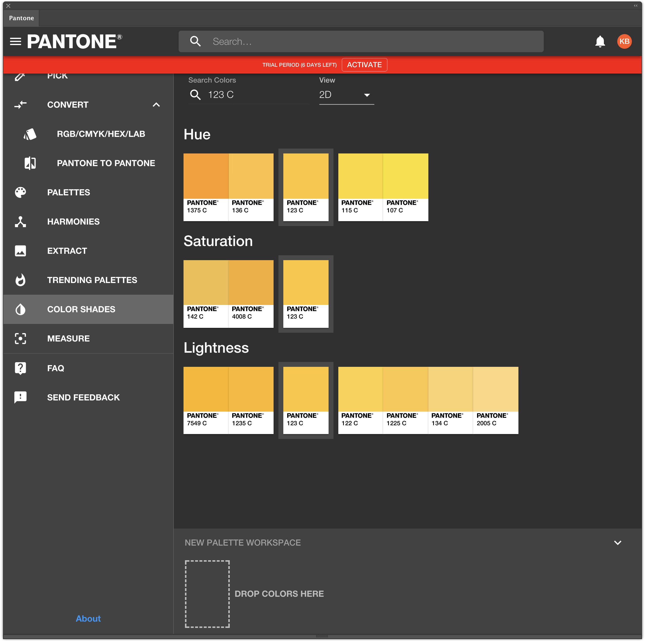Click the Pantone to Pantone compare icon
This screenshot has width=645, height=644.
click(x=30, y=163)
